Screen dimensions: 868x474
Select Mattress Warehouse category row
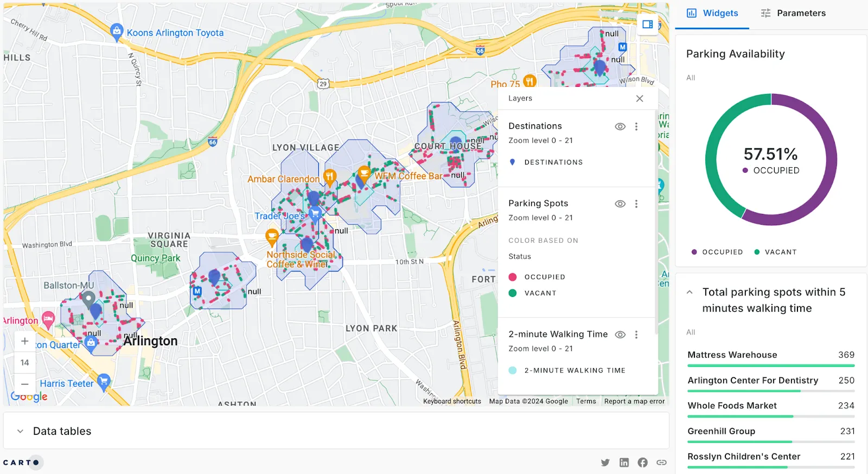pyautogui.click(x=770, y=355)
